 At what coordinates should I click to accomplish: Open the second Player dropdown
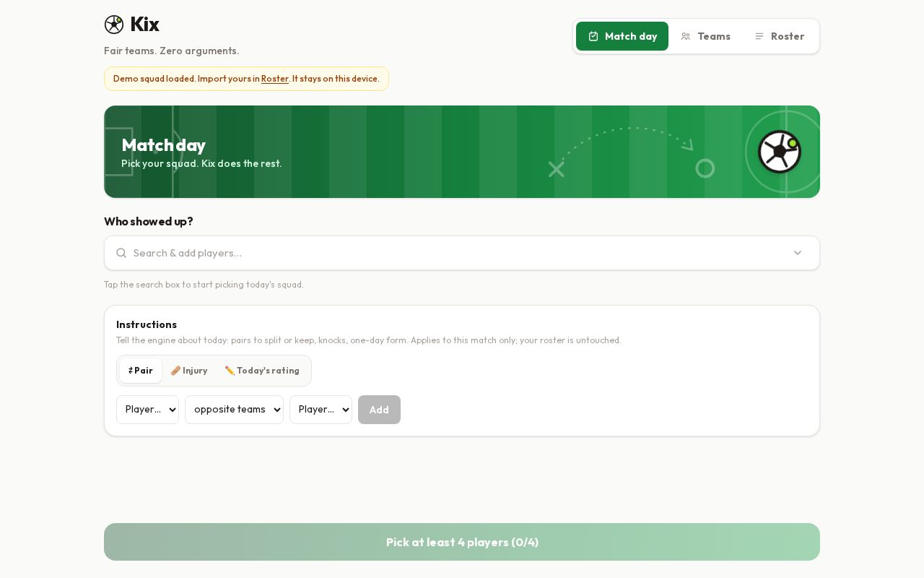coord(321,410)
